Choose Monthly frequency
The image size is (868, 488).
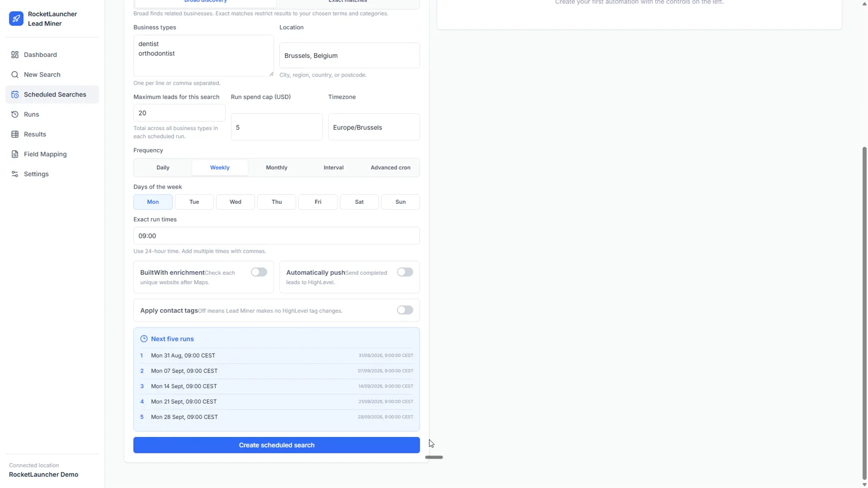277,168
